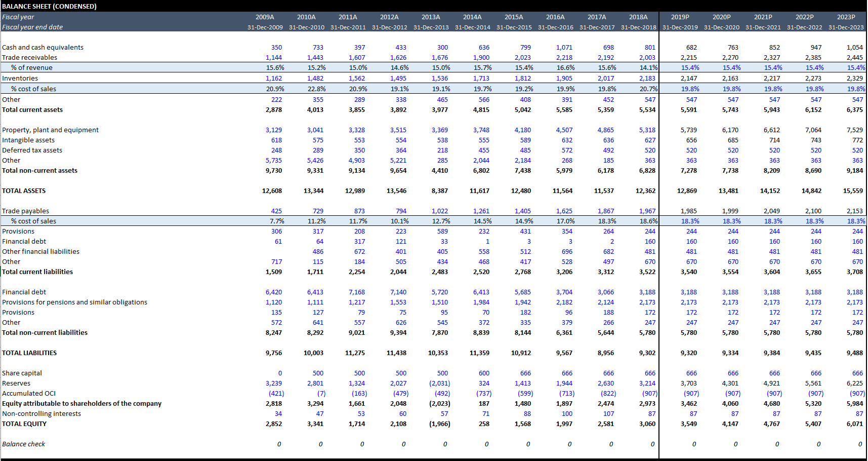
Task: Click the Total non-current liabilities label
Action: point(45,333)
